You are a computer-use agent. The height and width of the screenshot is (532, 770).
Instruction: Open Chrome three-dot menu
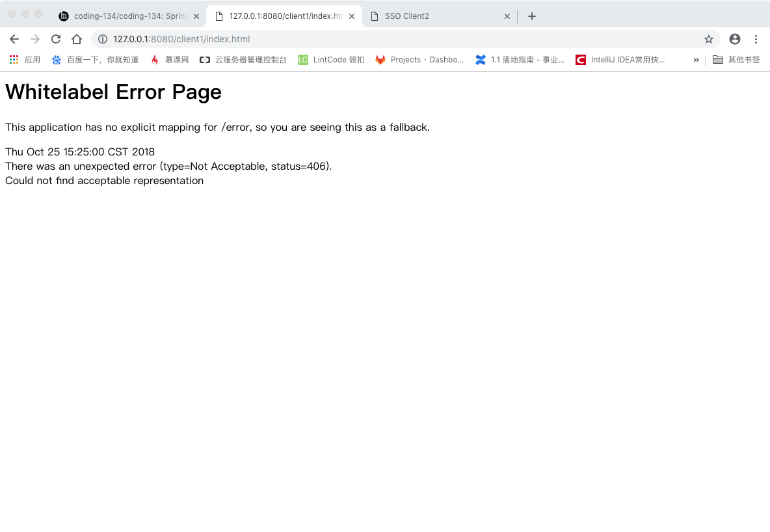(x=756, y=39)
